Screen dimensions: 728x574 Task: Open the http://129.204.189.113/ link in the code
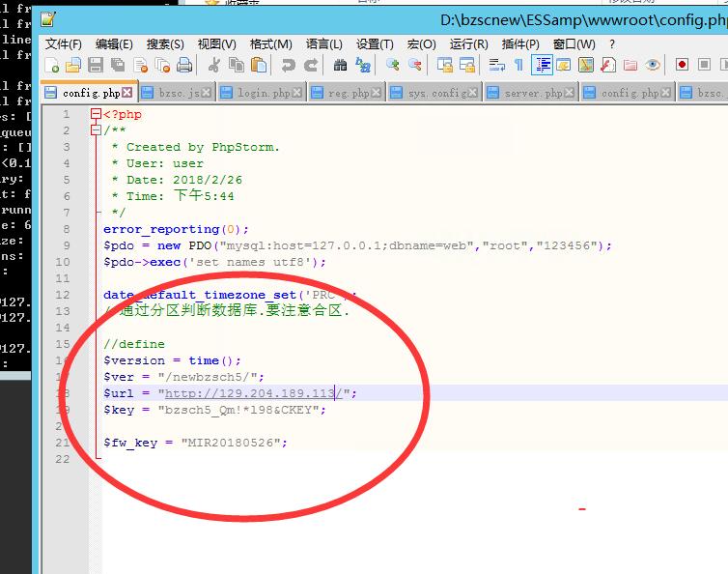coord(254,393)
